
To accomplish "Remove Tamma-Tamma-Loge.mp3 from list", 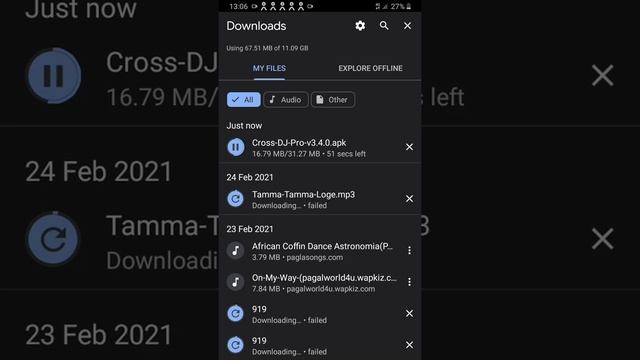I will click(409, 199).
